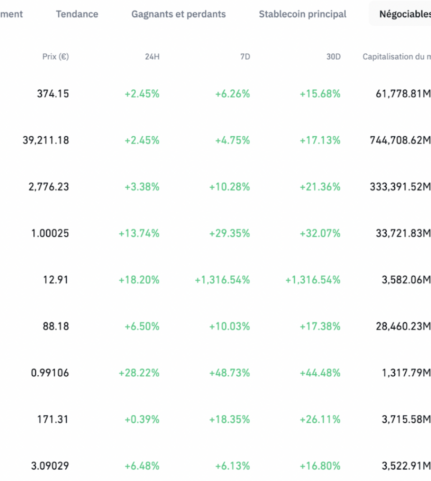Switch to the Tendance tab
The image size is (431, 481).
click(x=77, y=14)
